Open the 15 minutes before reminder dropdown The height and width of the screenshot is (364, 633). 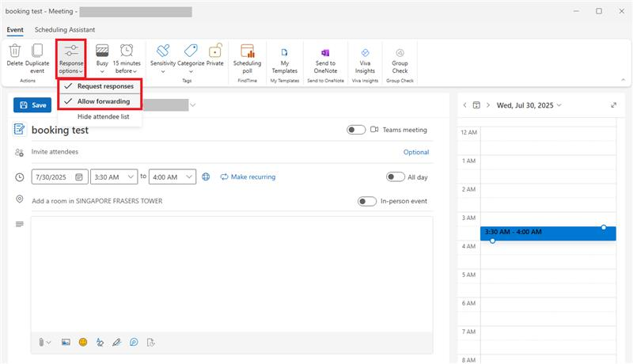(x=127, y=59)
